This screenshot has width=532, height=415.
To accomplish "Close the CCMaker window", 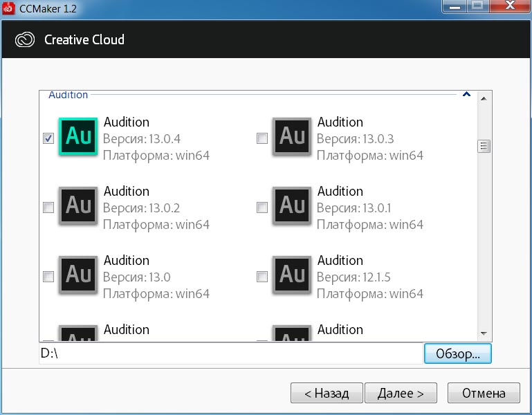I will tap(510, 6).
